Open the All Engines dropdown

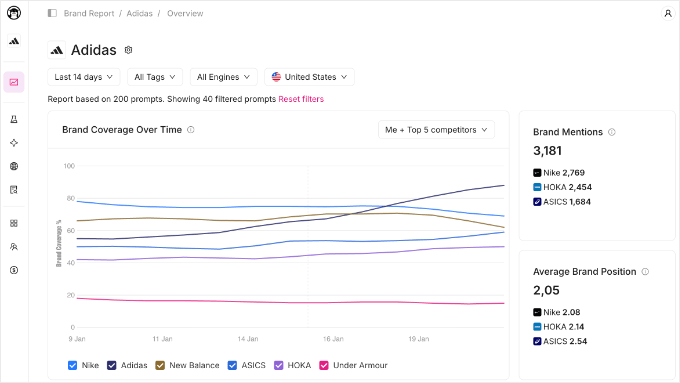coord(224,77)
